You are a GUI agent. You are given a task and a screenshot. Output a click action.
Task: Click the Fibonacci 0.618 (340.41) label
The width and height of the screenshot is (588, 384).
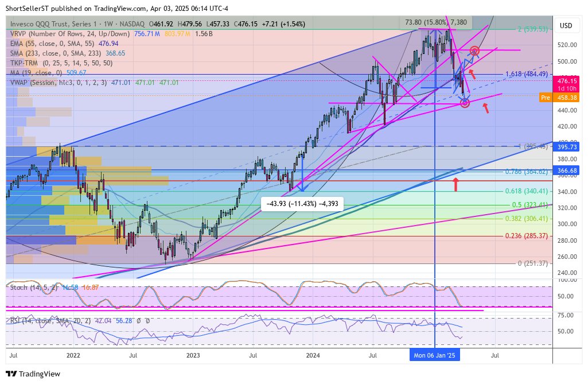click(x=527, y=191)
